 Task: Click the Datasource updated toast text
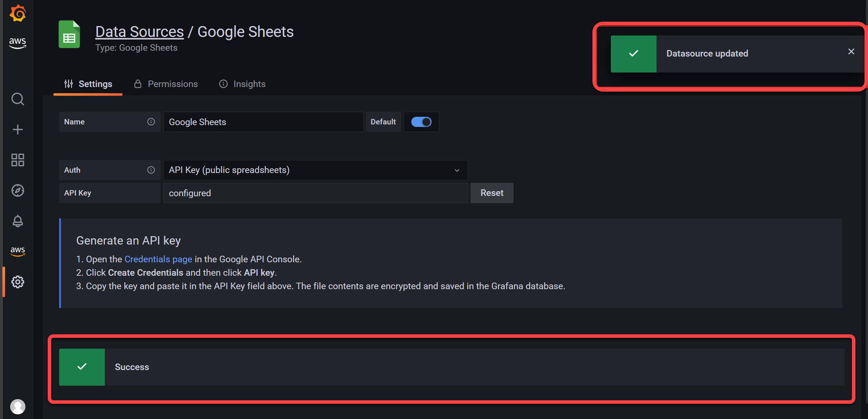click(707, 53)
